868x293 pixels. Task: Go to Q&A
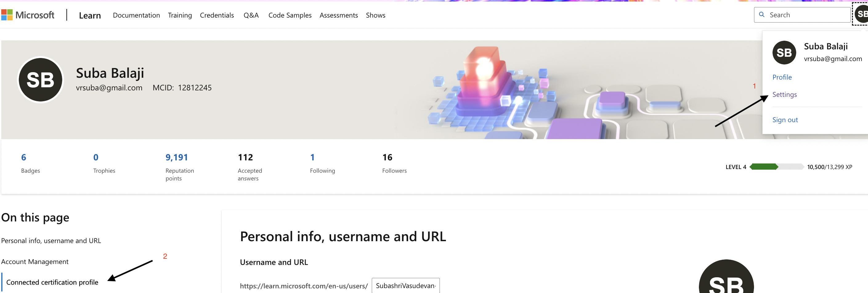point(251,15)
